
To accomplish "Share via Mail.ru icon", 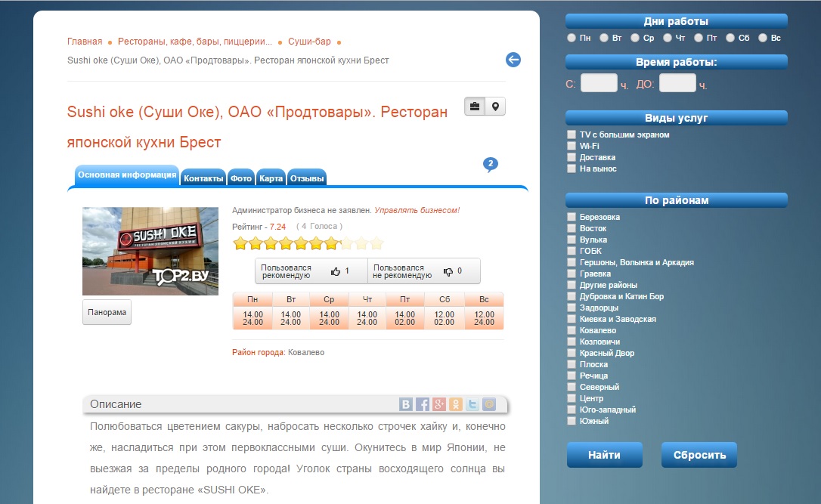I will click(489, 404).
